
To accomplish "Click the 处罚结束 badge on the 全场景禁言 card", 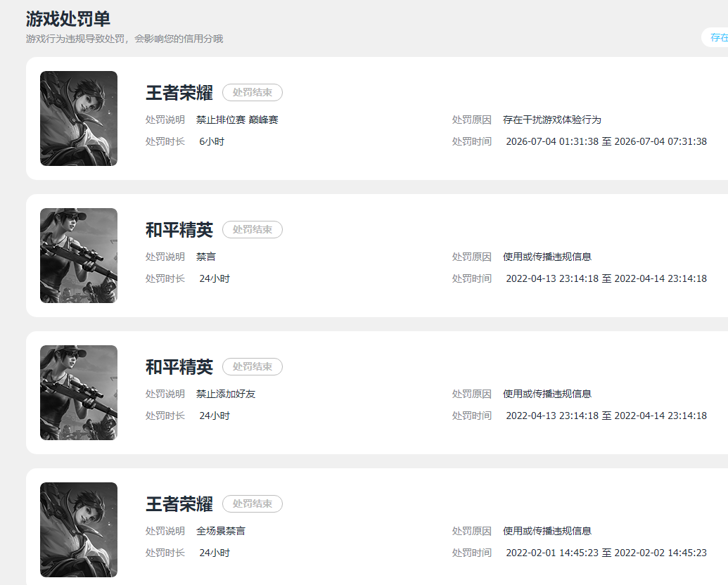I will (252, 503).
